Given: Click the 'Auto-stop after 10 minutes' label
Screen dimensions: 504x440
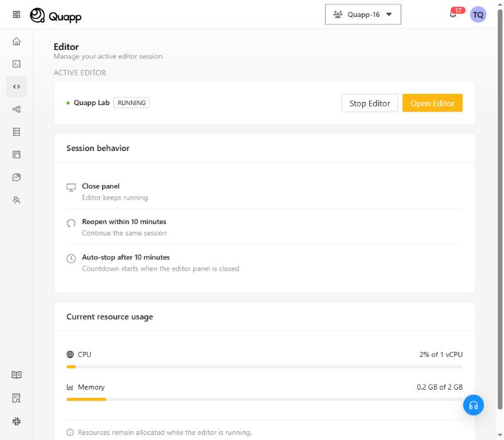Looking at the screenshot, I should click(125, 257).
